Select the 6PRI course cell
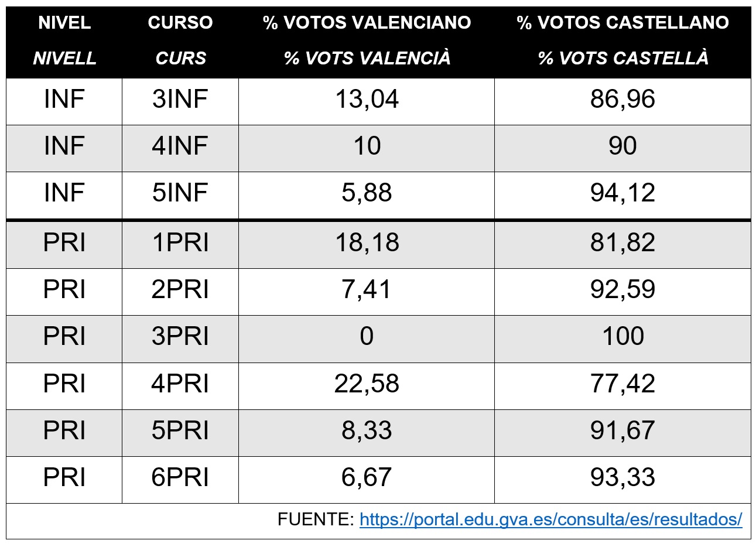Viewport: 756px width, 547px height. pyautogui.click(x=180, y=477)
